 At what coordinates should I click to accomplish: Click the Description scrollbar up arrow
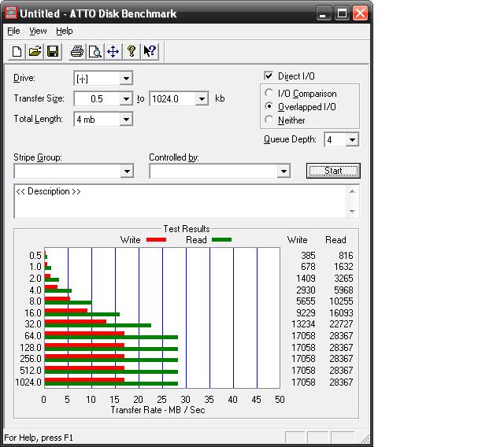click(352, 191)
